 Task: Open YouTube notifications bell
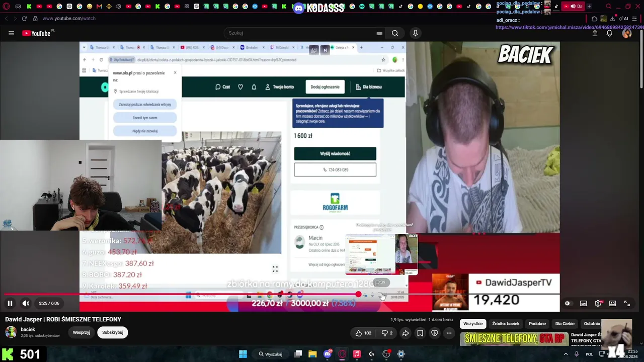[x=609, y=33]
